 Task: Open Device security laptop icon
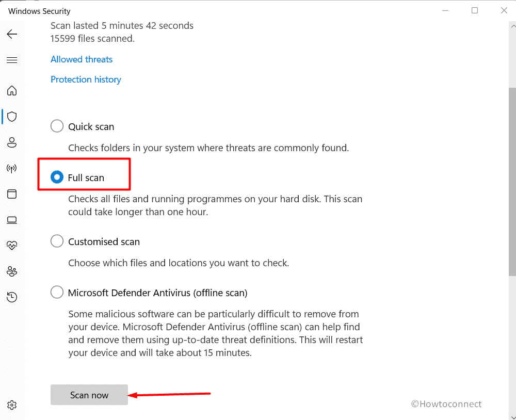12,220
